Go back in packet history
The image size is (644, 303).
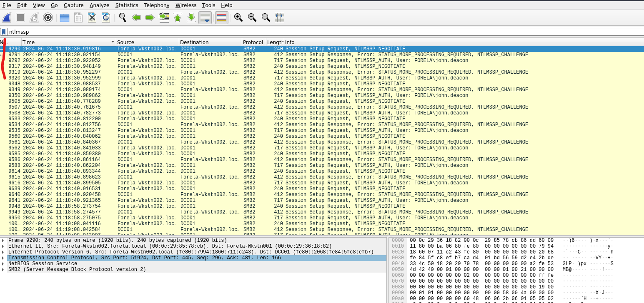click(136, 17)
